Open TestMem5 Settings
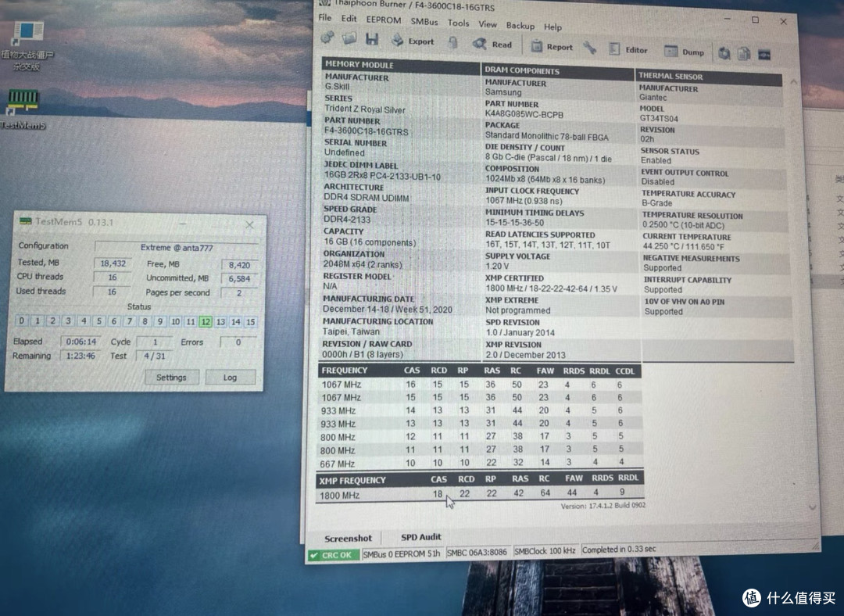Screen dimensions: 844x616 pos(171,378)
